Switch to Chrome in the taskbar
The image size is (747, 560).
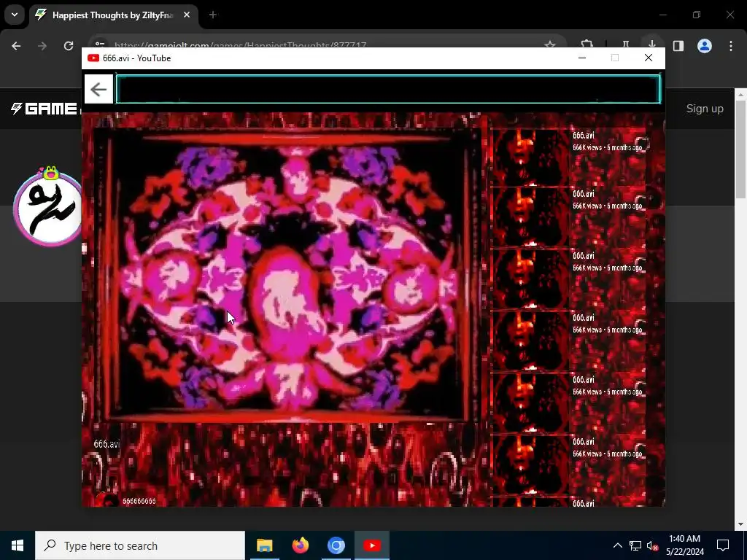pos(336,545)
